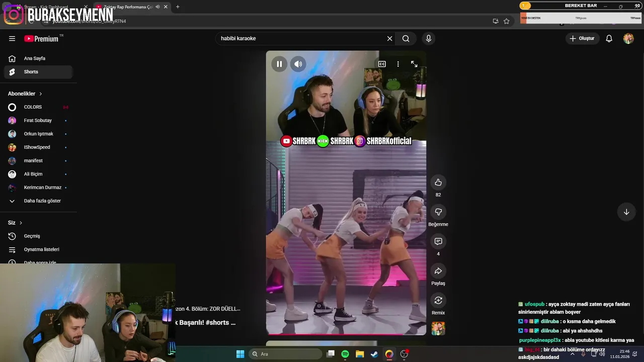Image resolution: width=644 pixels, height=362 pixels.
Task: Open the Orkun Işıtmak channel
Action: 38,134
